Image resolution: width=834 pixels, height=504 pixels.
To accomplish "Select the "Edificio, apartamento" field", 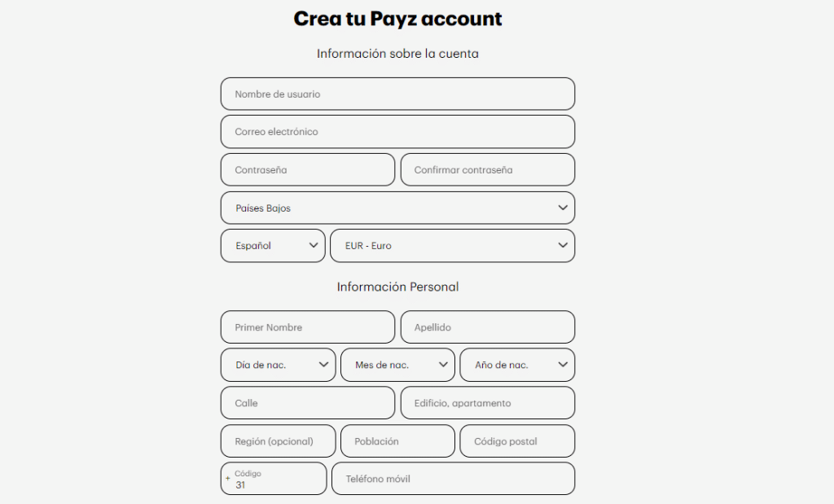I will pos(487,402).
